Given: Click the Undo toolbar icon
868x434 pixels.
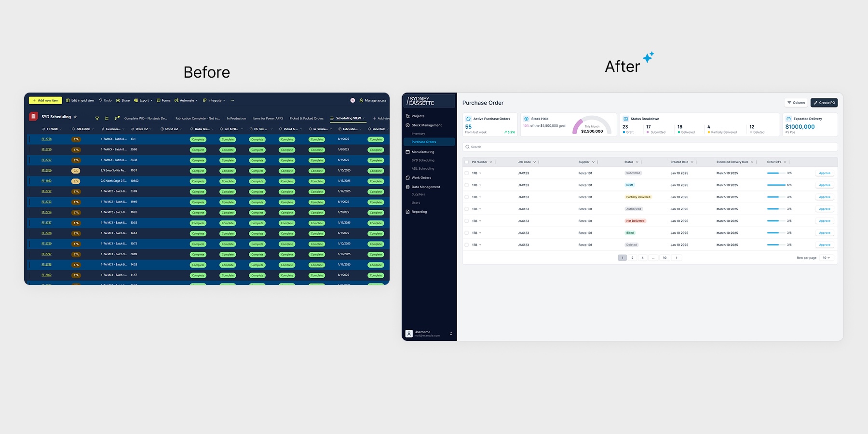Looking at the screenshot, I should (x=100, y=100).
